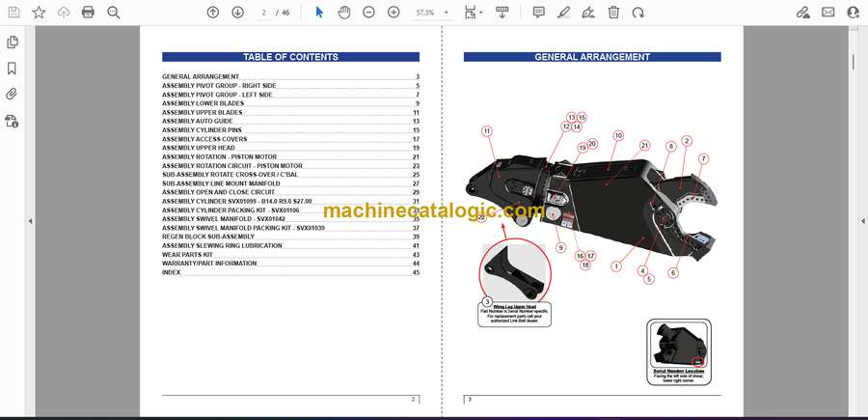The height and width of the screenshot is (420, 868).
Task: Go to the previous page with up arrow
Action: [x=212, y=13]
